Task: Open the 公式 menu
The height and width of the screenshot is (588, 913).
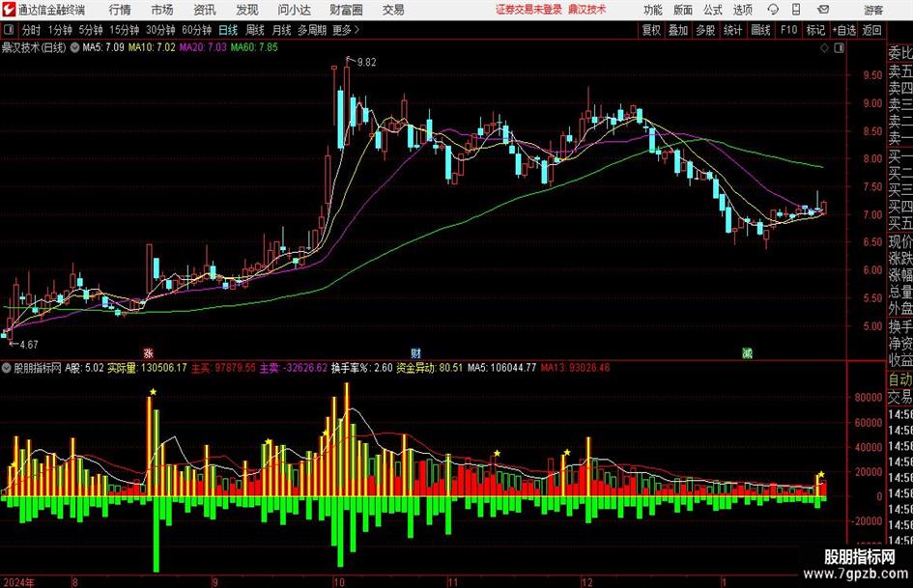Action: pos(713,10)
